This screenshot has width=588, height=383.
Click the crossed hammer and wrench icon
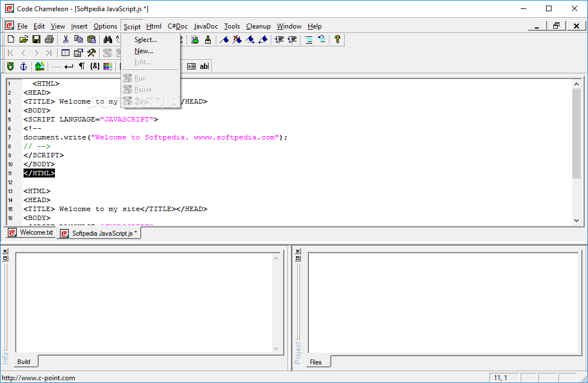(x=91, y=53)
